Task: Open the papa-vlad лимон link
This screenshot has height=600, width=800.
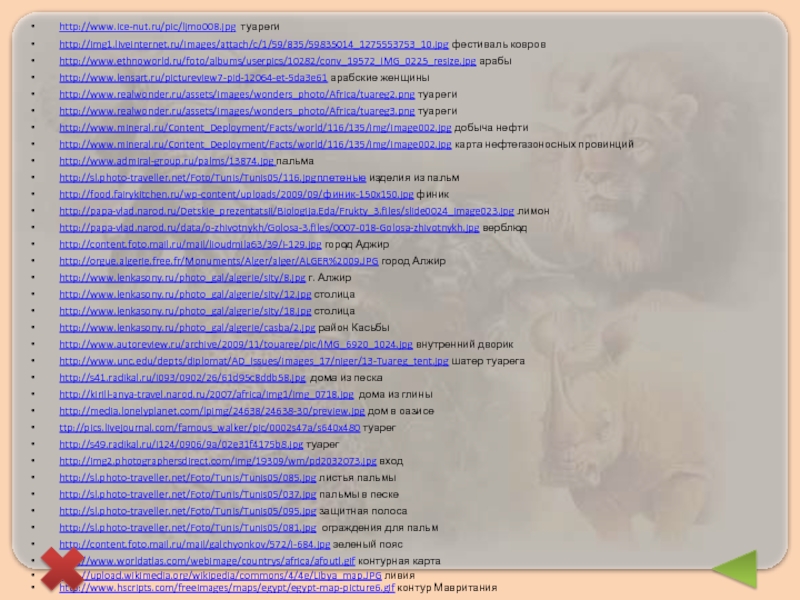Action: click(x=287, y=211)
